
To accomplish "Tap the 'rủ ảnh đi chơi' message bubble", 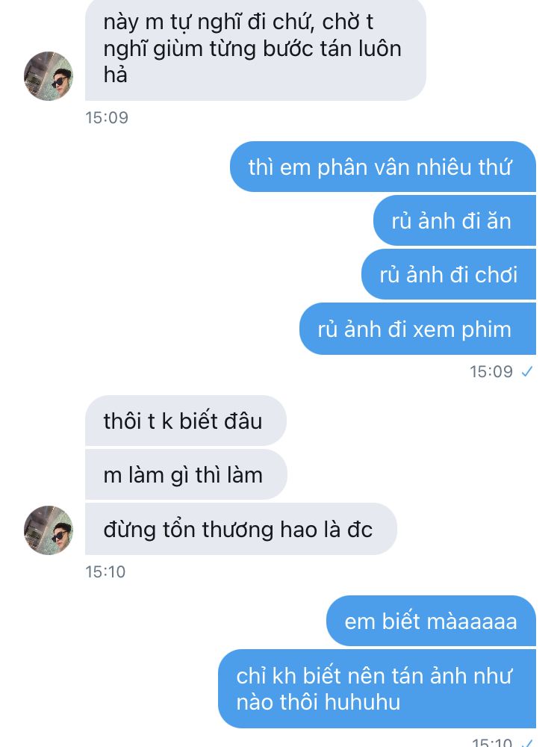I will pyautogui.click(x=449, y=274).
